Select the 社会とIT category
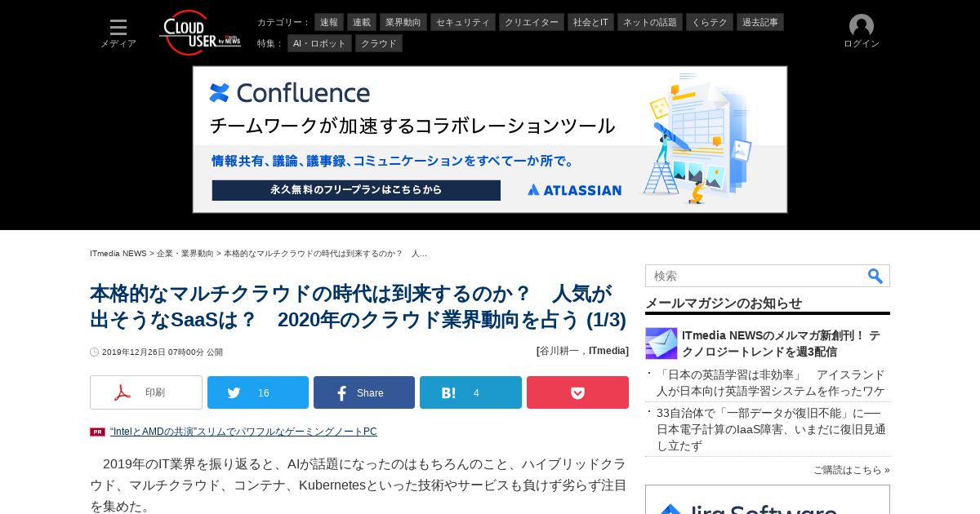 (590, 22)
